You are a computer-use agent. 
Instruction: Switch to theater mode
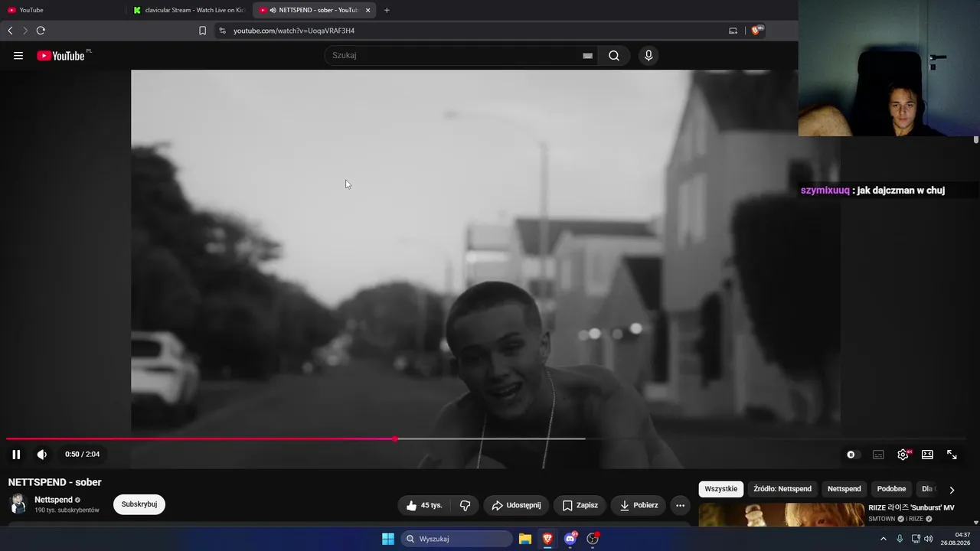(927, 455)
